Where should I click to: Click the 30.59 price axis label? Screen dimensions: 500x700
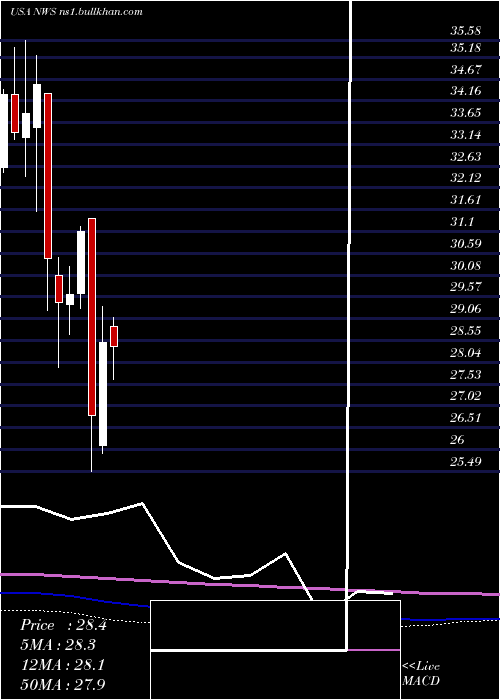[x=465, y=243]
